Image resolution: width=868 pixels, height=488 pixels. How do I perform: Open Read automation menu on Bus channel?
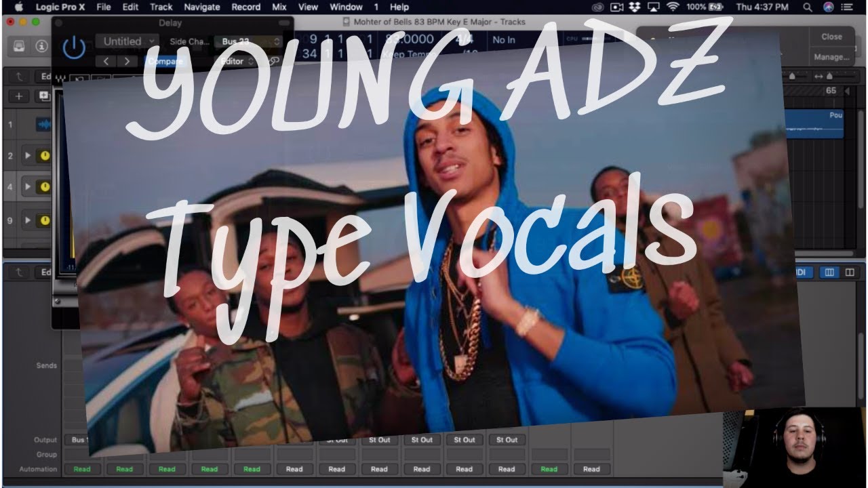coord(82,469)
